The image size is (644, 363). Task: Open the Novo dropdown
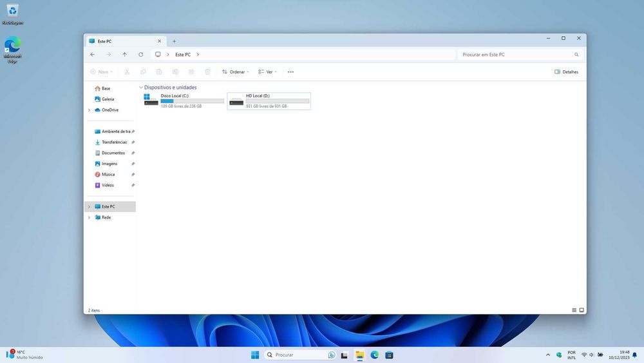pos(102,72)
